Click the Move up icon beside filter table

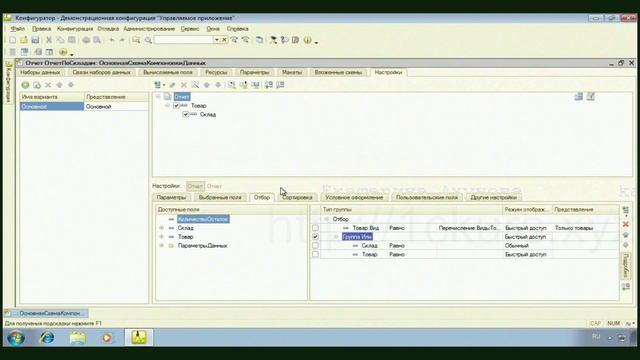pyautogui.click(x=625, y=235)
